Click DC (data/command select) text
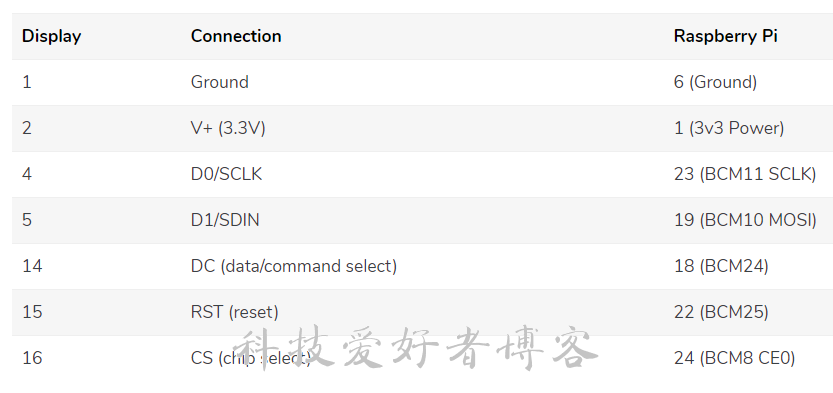Image resolution: width=833 pixels, height=393 pixels. pos(294,266)
